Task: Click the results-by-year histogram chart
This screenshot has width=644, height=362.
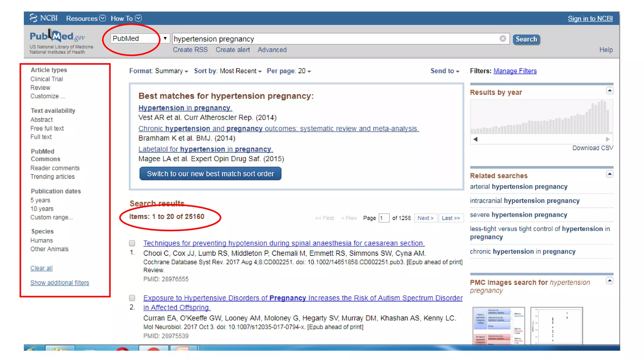Action: [541, 117]
